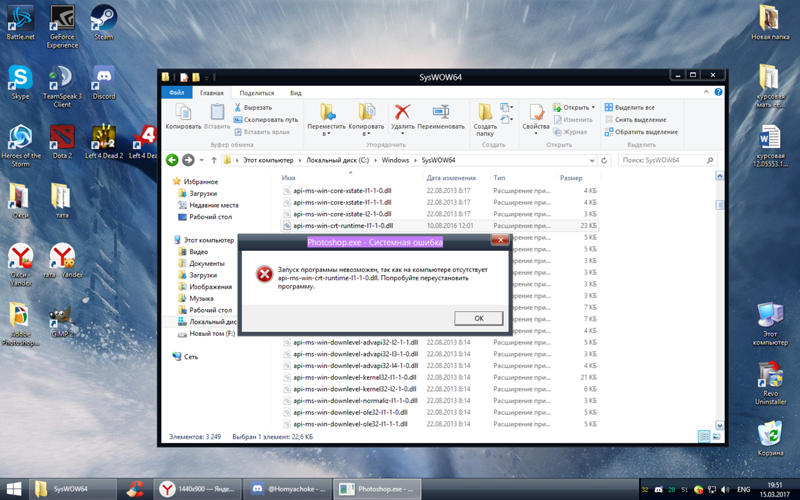This screenshot has width=800, height=500.
Task: Click the Discord @Homyachoke taskbar button
Action: tap(288, 489)
